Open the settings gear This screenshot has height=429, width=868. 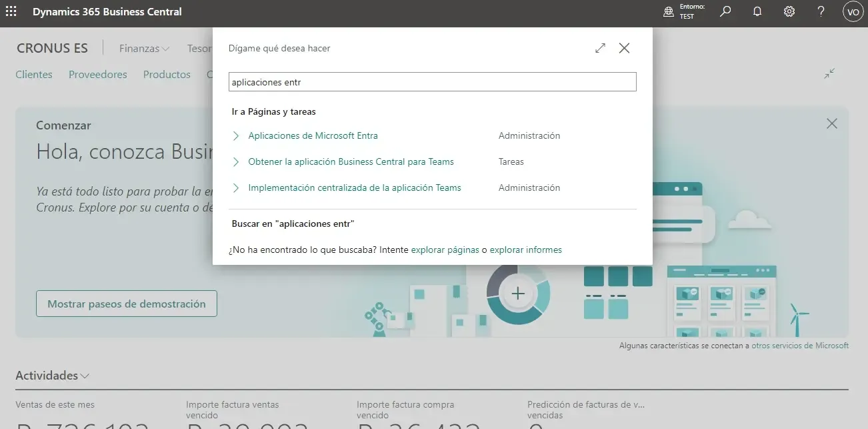[789, 11]
